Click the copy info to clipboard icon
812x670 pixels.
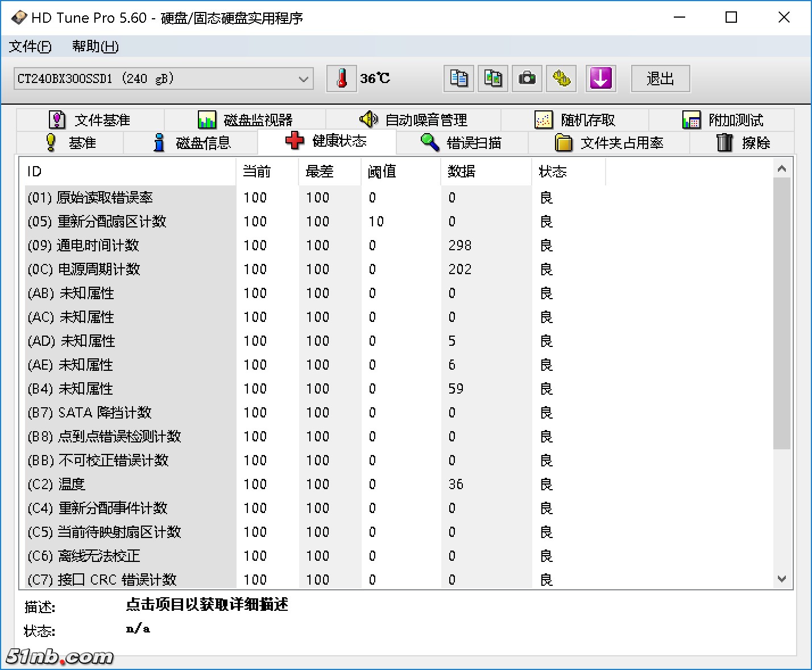click(x=459, y=78)
